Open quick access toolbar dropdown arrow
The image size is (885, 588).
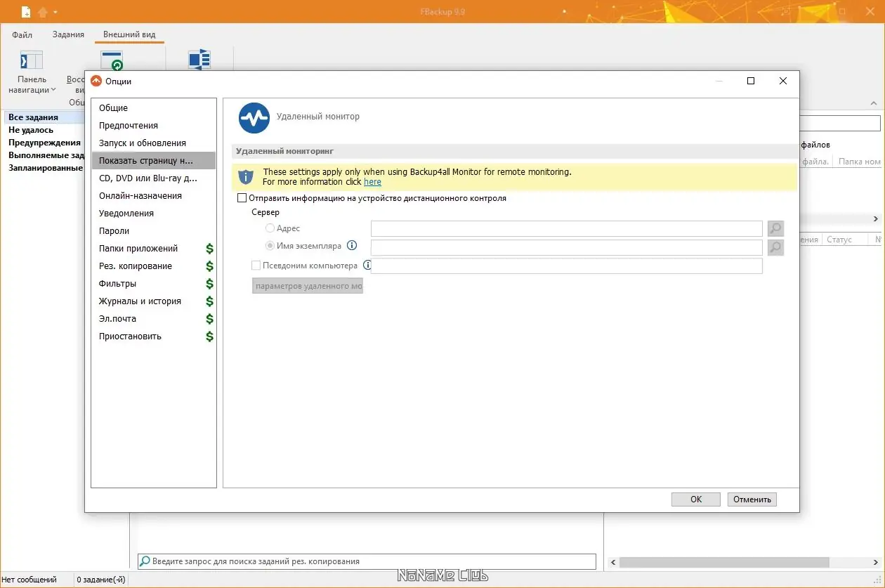55,12
